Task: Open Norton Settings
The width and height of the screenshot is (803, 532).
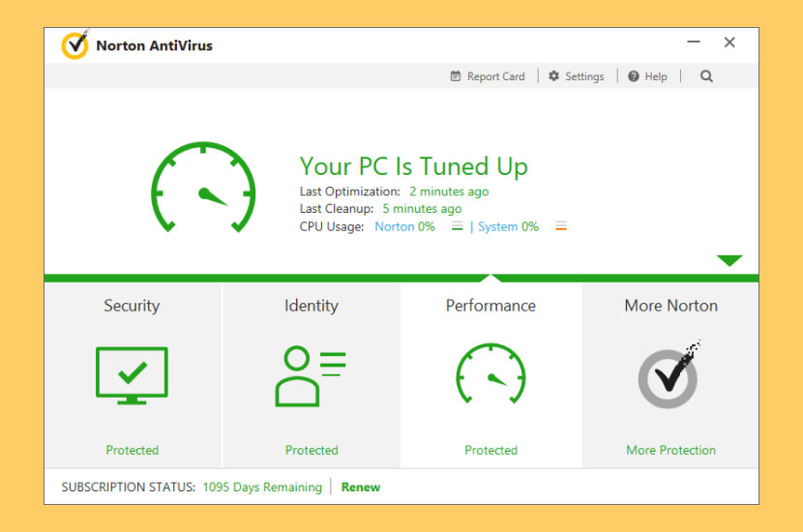Action: (x=577, y=76)
